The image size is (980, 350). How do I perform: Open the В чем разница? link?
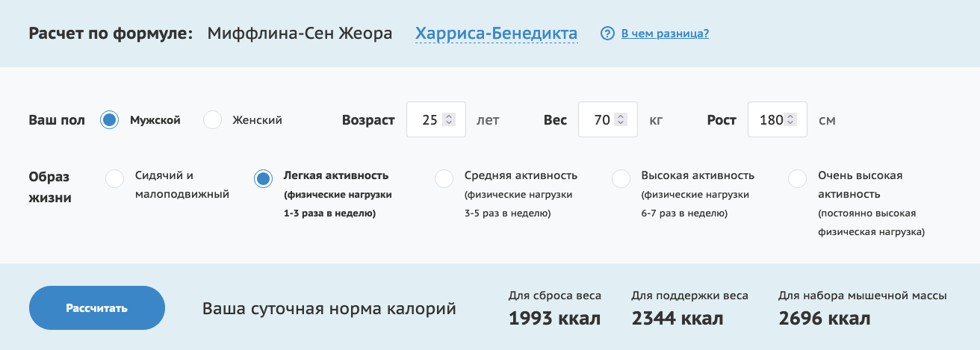tap(665, 34)
